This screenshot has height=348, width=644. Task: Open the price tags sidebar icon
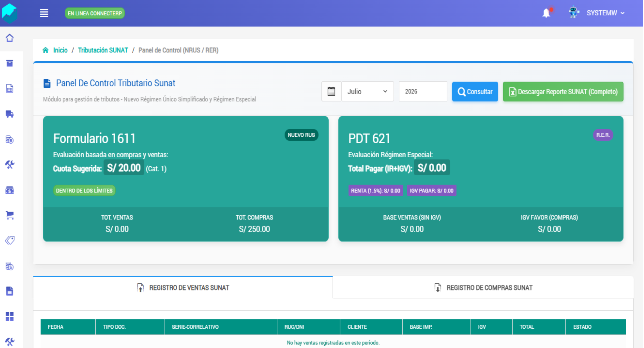[9, 241]
